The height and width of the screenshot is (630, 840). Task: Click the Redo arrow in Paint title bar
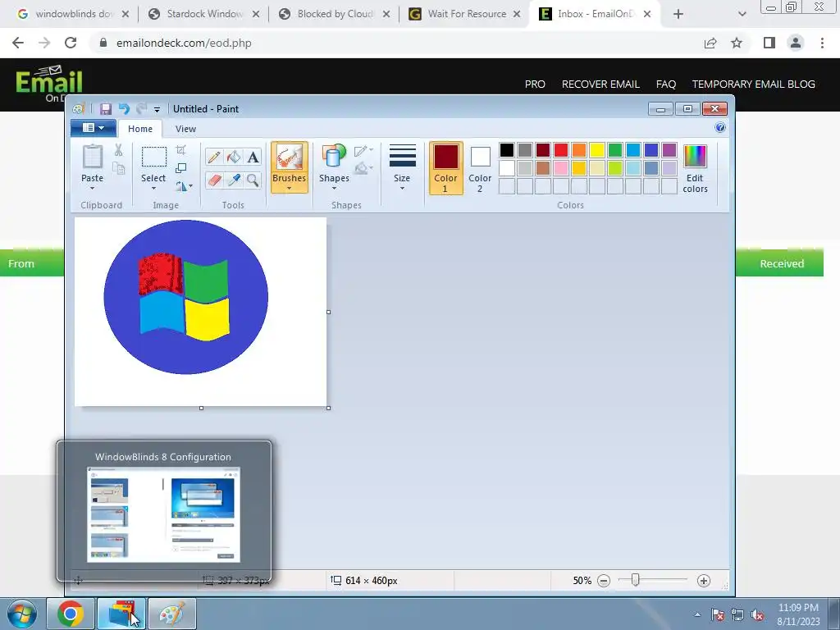(141, 109)
